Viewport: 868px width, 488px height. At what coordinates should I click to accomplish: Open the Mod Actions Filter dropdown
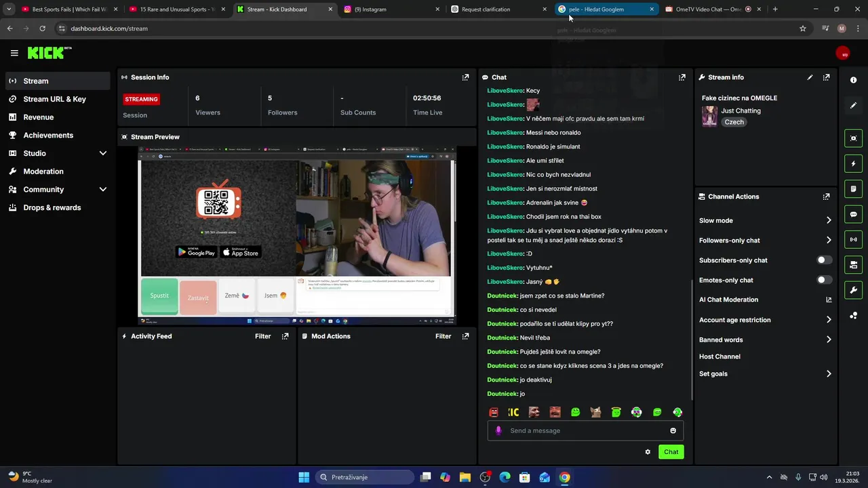(443, 336)
